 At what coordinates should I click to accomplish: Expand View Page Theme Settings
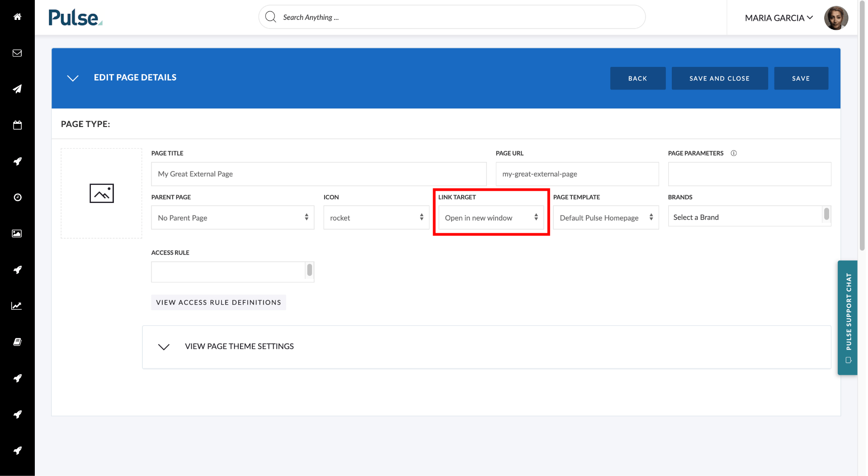[486, 347]
